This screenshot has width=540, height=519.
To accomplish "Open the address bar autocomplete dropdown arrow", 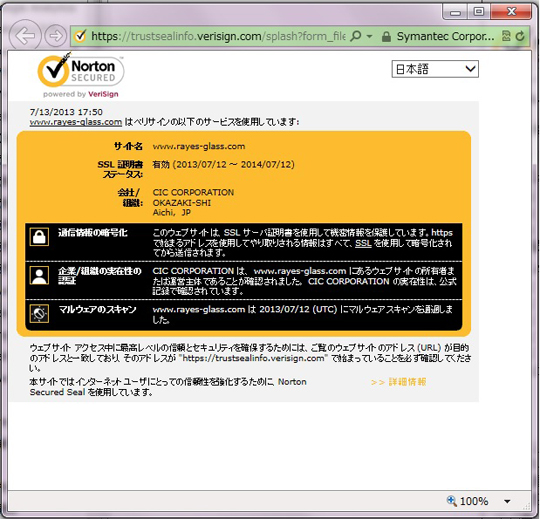I will [x=370, y=36].
